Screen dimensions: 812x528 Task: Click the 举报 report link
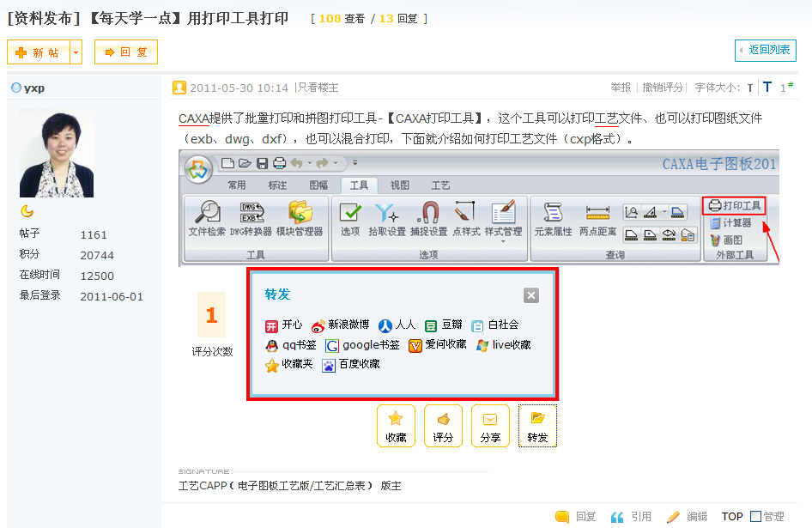(x=621, y=88)
